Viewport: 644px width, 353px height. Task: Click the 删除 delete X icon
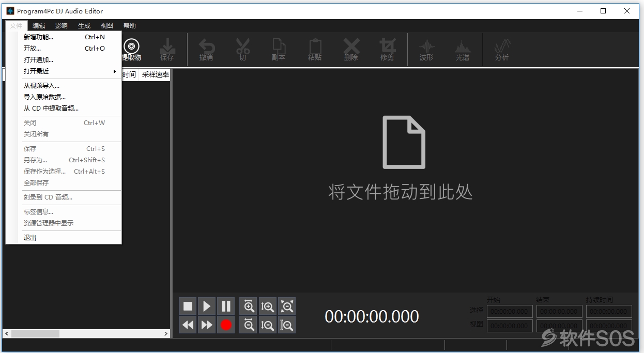(x=351, y=46)
